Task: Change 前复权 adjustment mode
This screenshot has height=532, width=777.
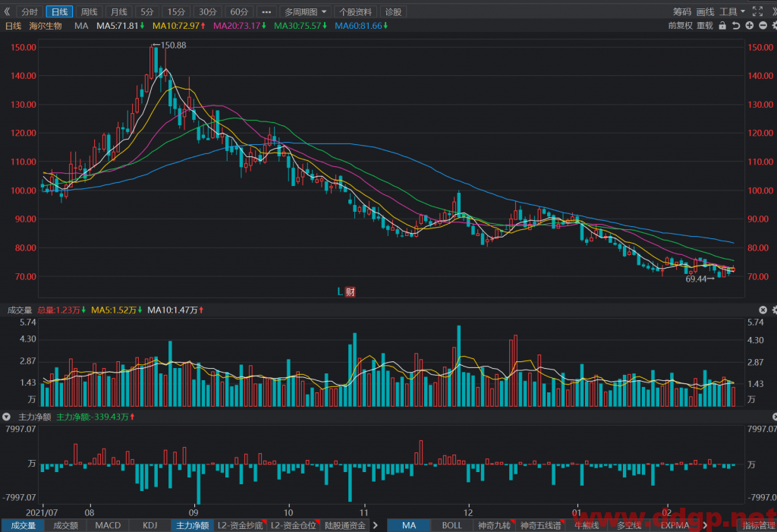Action: [681, 25]
